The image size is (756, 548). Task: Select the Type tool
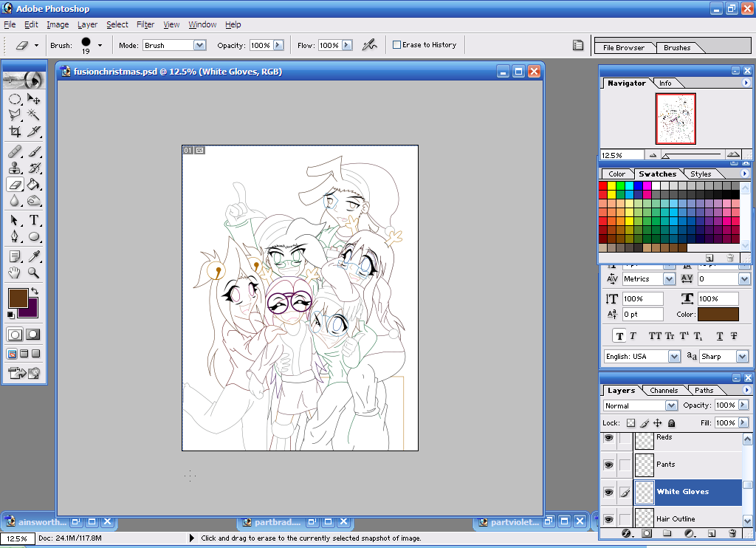click(34, 220)
